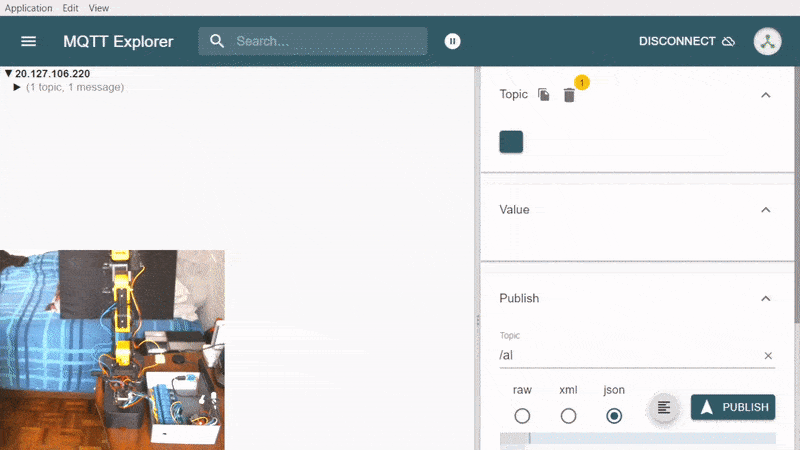Image resolution: width=800 pixels, height=450 pixels.
Task: Click the yellow badge showing 1
Action: click(582, 82)
